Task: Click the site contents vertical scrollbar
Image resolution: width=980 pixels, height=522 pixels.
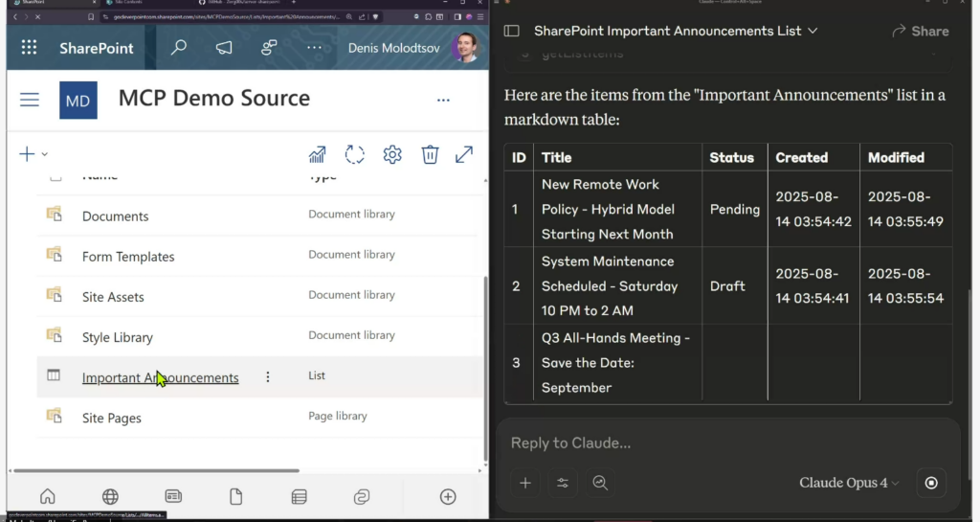Action: coord(485,367)
